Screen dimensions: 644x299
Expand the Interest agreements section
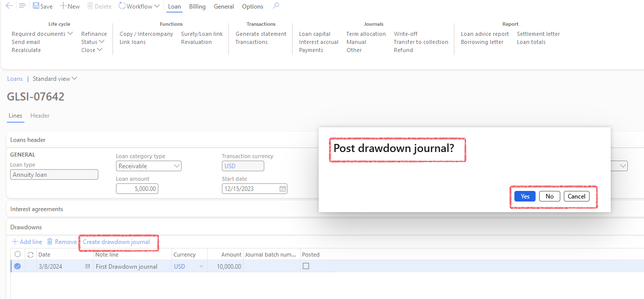tap(37, 209)
